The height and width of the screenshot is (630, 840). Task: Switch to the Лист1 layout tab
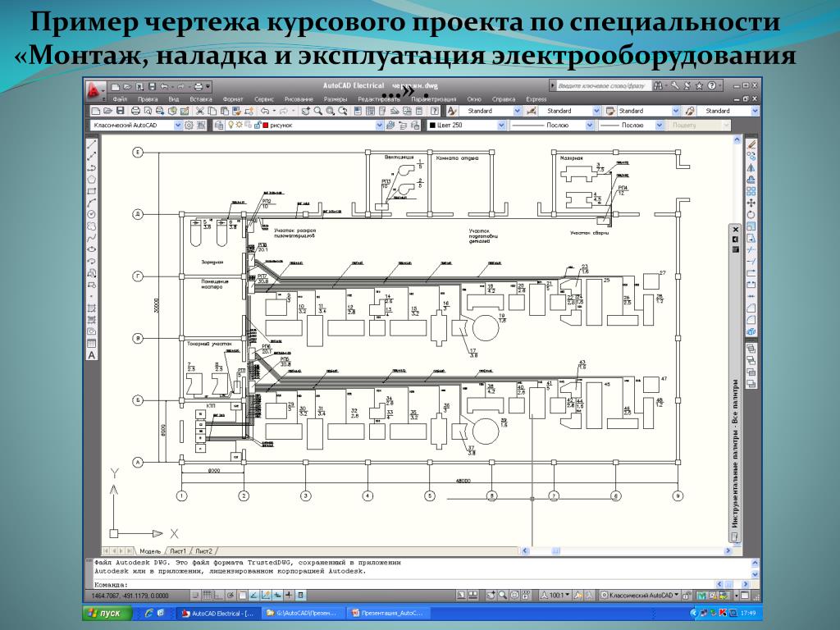click(x=178, y=550)
